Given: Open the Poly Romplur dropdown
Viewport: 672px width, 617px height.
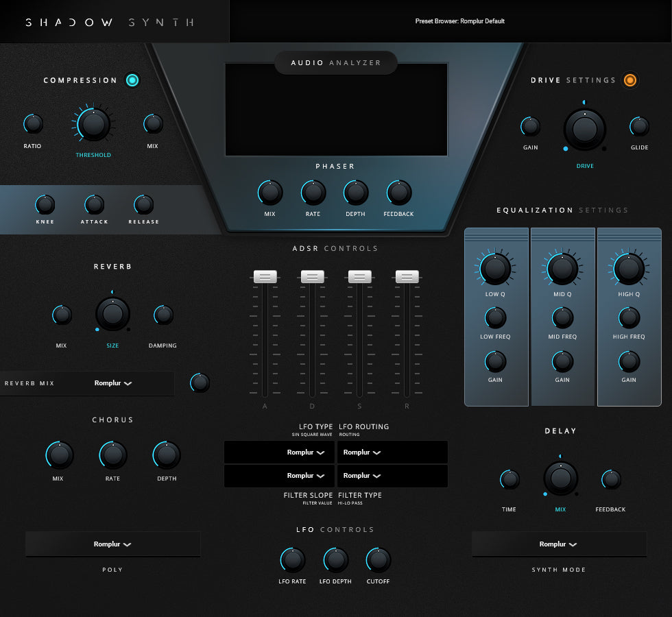Looking at the screenshot, I should pyautogui.click(x=112, y=544).
